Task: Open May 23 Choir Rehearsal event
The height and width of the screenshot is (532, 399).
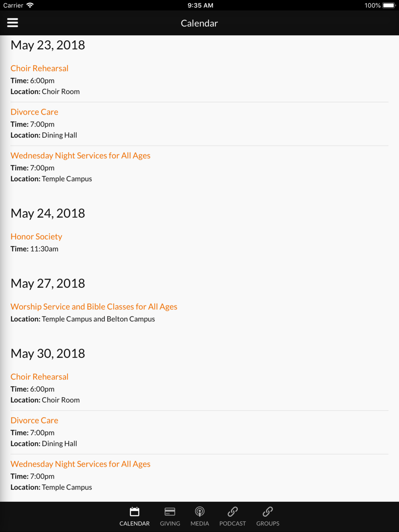Action: tap(40, 68)
